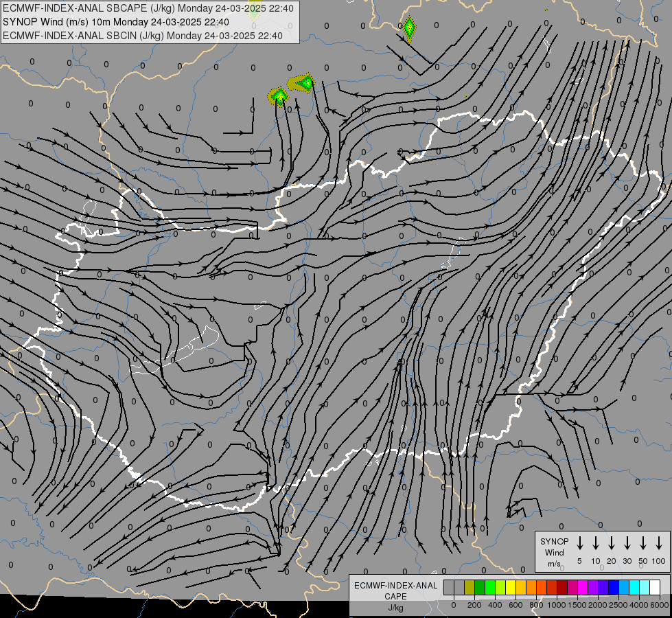This screenshot has width=672, height=618.
Task: Click the 'CAPE' word in the color legend
Action: [395, 597]
